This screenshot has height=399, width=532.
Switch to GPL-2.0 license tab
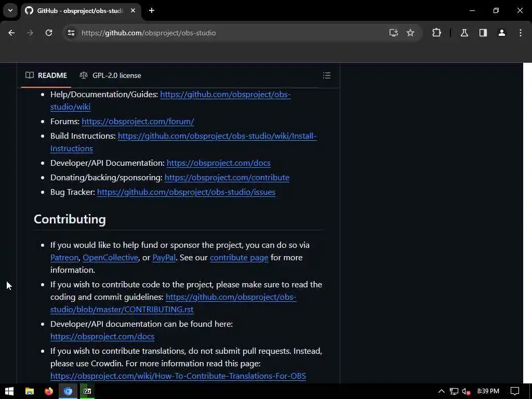(x=110, y=75)
